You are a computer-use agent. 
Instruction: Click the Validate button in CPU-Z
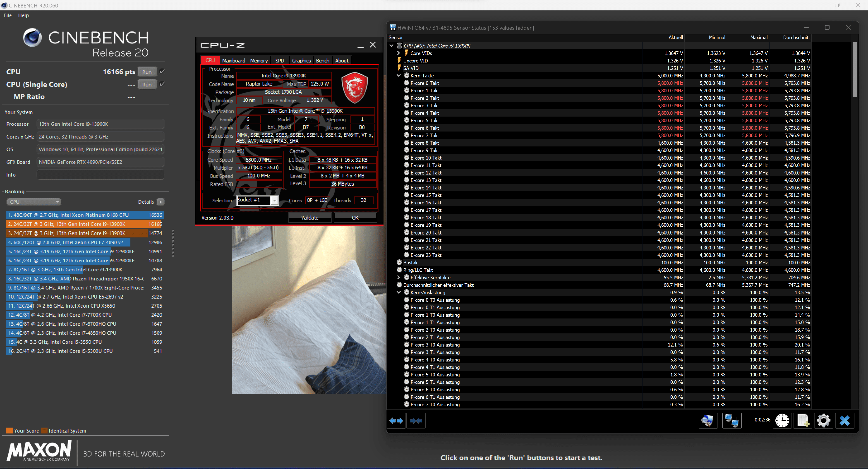310,218
